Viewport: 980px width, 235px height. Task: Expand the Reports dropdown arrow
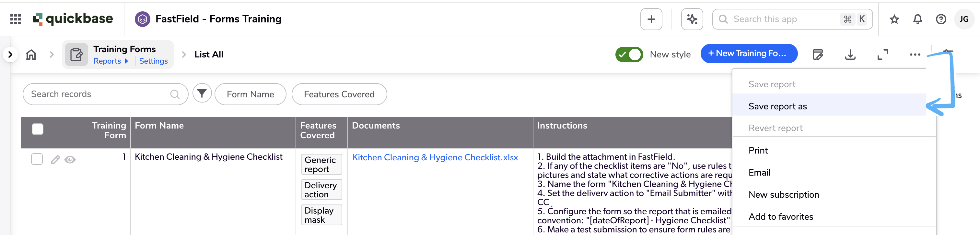pos(126,61)
